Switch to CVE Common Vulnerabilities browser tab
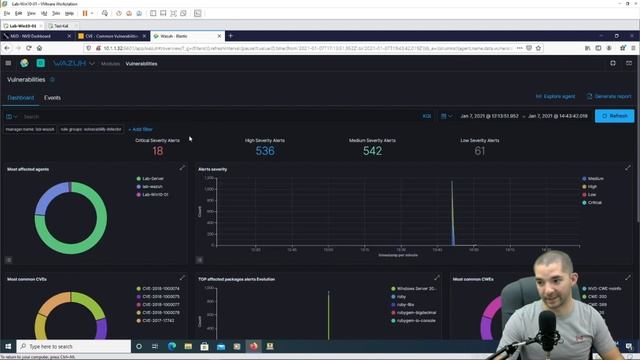The image size is (640, 360). point(112,36)
